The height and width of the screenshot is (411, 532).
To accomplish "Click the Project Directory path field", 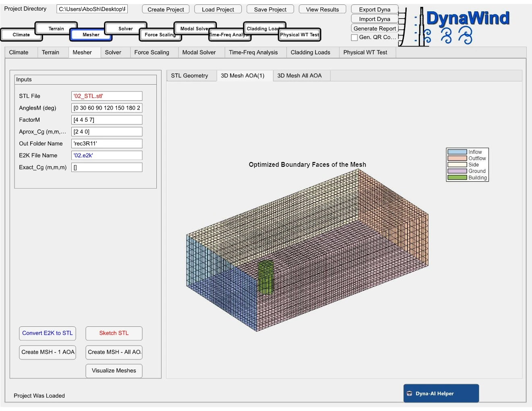I will coord(92,9).
